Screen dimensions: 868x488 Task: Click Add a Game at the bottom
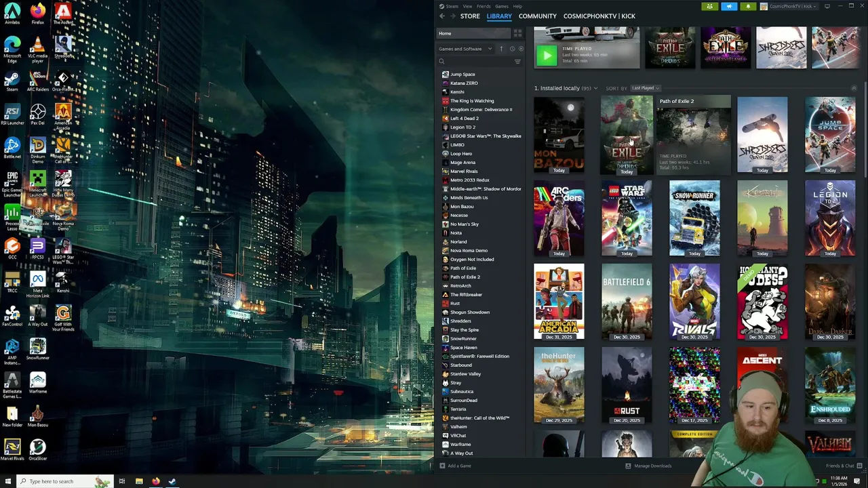[x=455, y=466]
